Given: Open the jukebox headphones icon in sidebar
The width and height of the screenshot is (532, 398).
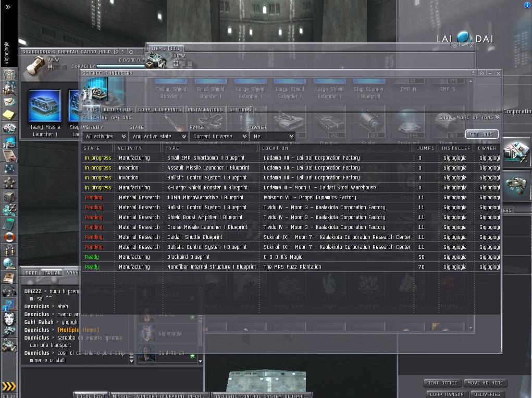Looking at the screenshot, I should click(x=9, y=291).
